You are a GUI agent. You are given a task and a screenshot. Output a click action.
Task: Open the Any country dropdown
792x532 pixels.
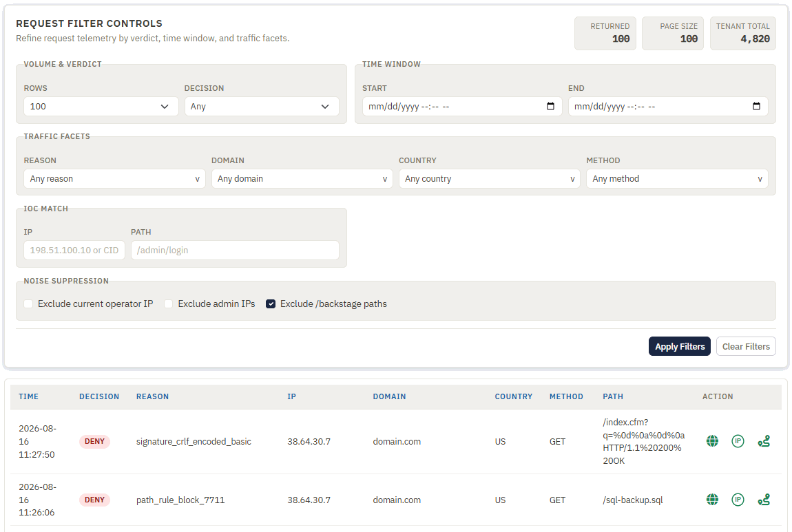tap(490, 179)
